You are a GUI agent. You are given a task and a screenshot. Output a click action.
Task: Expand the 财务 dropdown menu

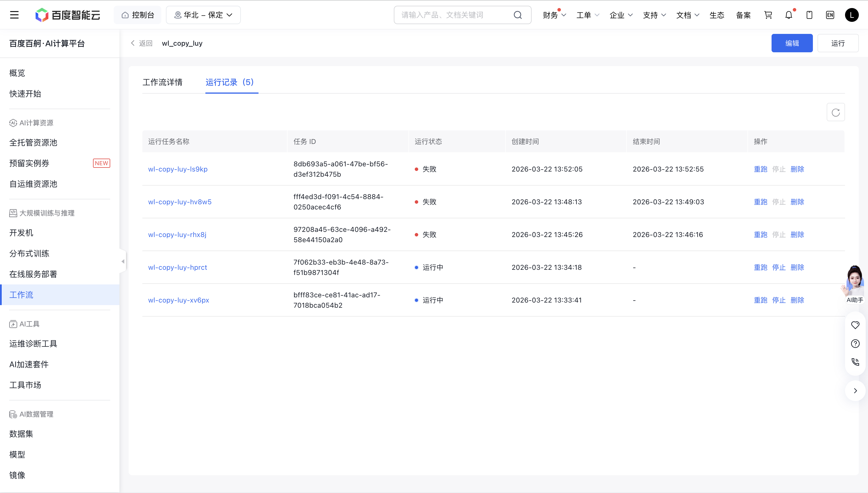[x=554, y=15]
